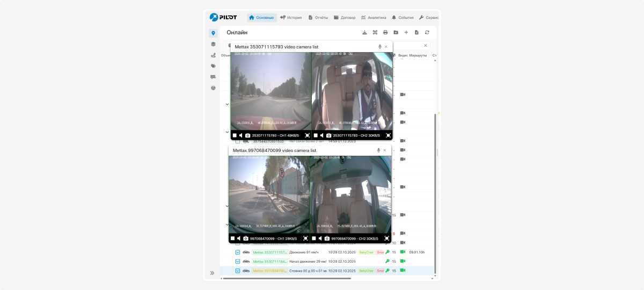Toggle checkbox for Начал движение 29 км/ row
Screen dimensions: 644x290
[238, 262]
